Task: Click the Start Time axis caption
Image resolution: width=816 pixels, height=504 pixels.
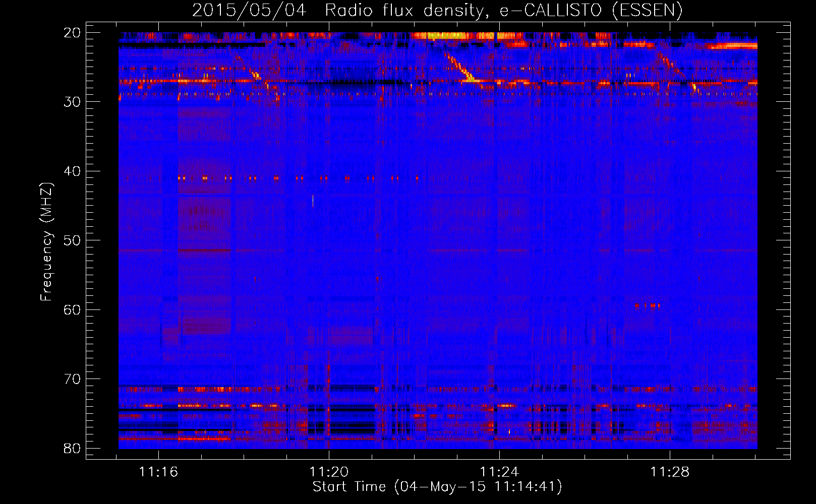Action: [x=437, y=487]
